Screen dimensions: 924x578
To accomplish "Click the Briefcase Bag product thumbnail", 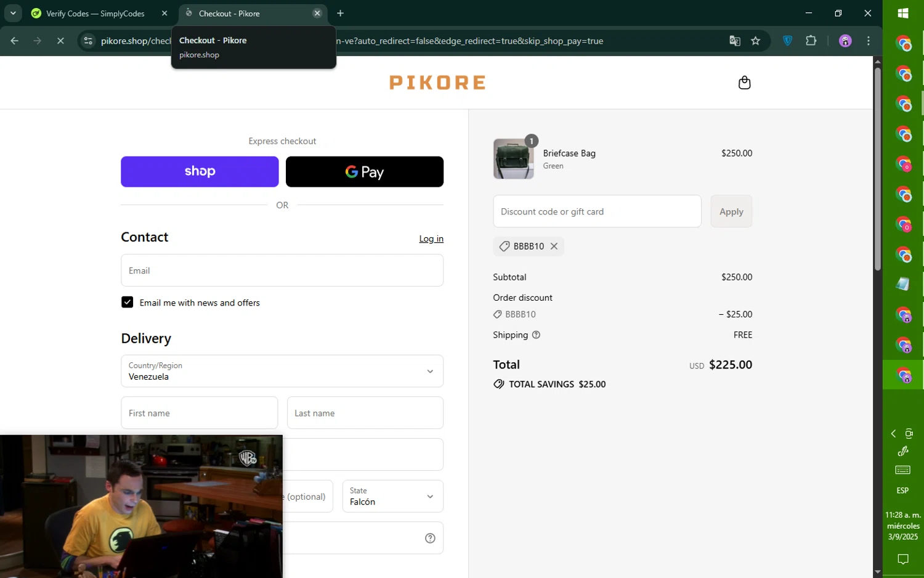I will coord(514,158).
